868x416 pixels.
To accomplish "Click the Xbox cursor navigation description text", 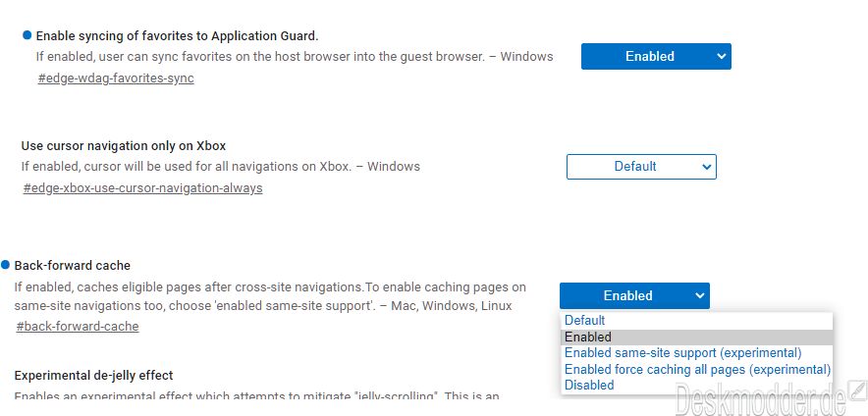I will 220,167.
